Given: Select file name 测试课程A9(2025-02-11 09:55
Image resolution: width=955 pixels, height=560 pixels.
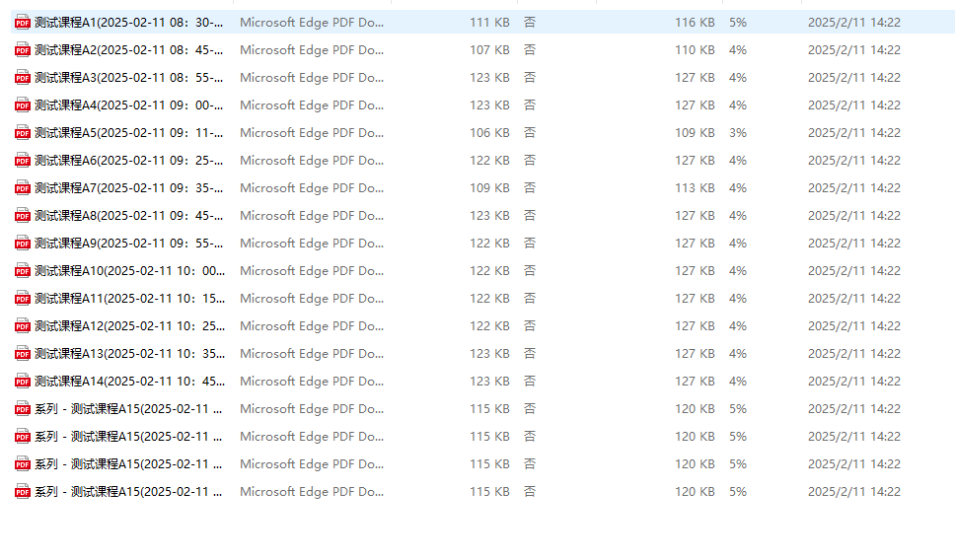Looking at the screenshot, I should [128, 243].
